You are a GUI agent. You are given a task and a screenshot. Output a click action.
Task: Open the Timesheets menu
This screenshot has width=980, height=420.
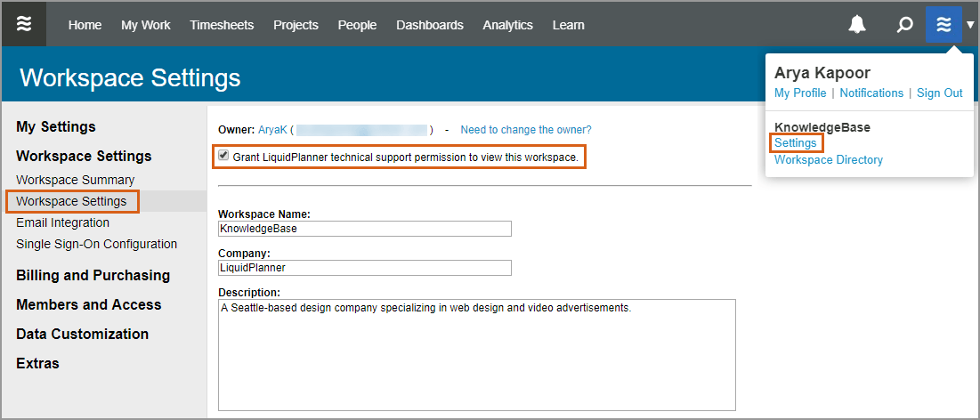click(222, 25)
